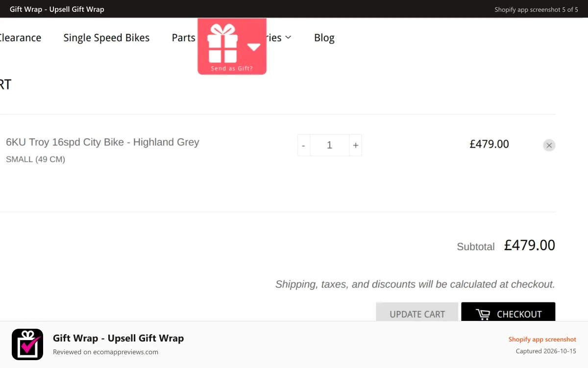The height and width of the screenshot is (368, 588).
Task: Open the Single Speed Bikes menu
Action: tap(106, 38)
